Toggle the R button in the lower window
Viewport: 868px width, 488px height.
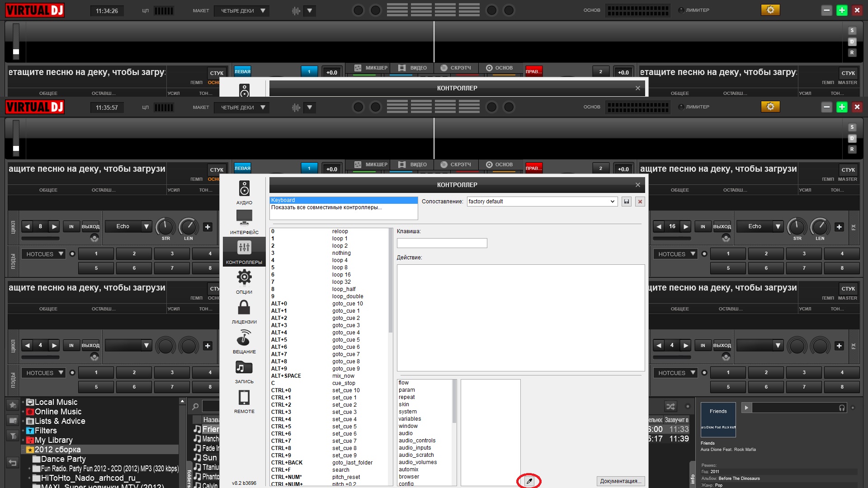coord(852,149)
